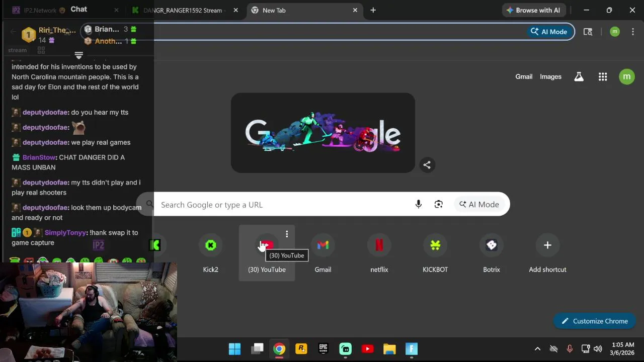Viewport: 644px width, 362px height.
Task: Launch Rockstar Games Launcher from taskbar
Action: [x=301, y=348]
